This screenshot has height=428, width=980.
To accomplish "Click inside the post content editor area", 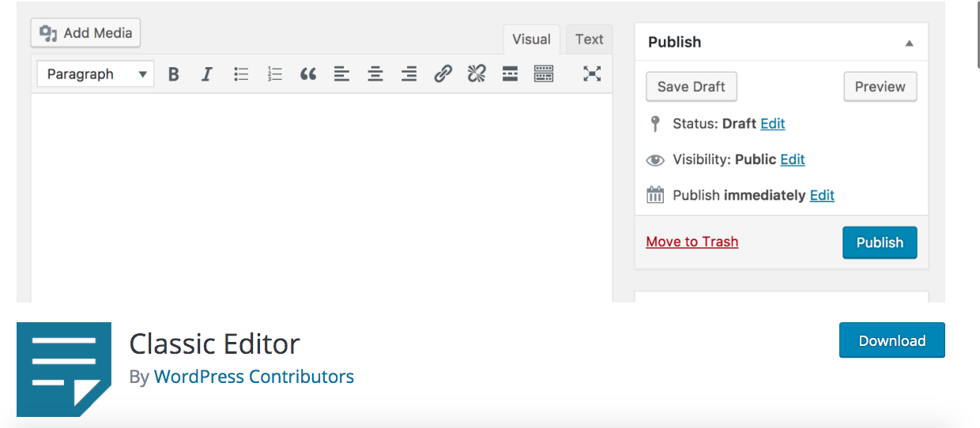I will (x=322, y=197).
